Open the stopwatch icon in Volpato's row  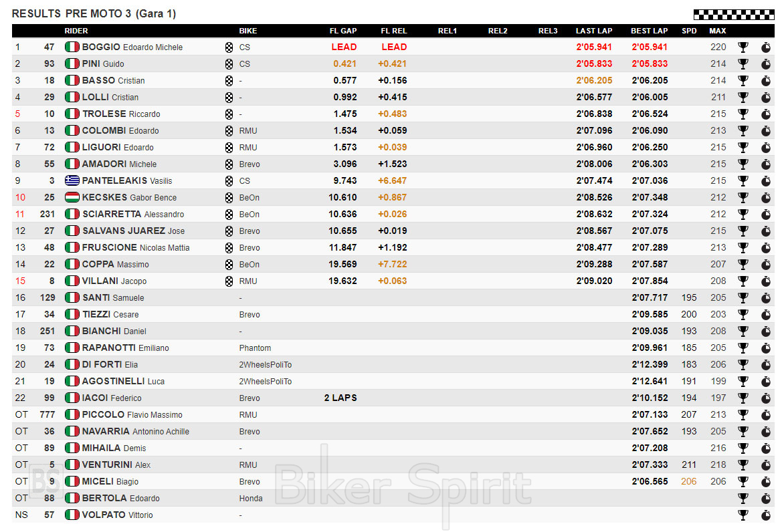click(765, 515)
